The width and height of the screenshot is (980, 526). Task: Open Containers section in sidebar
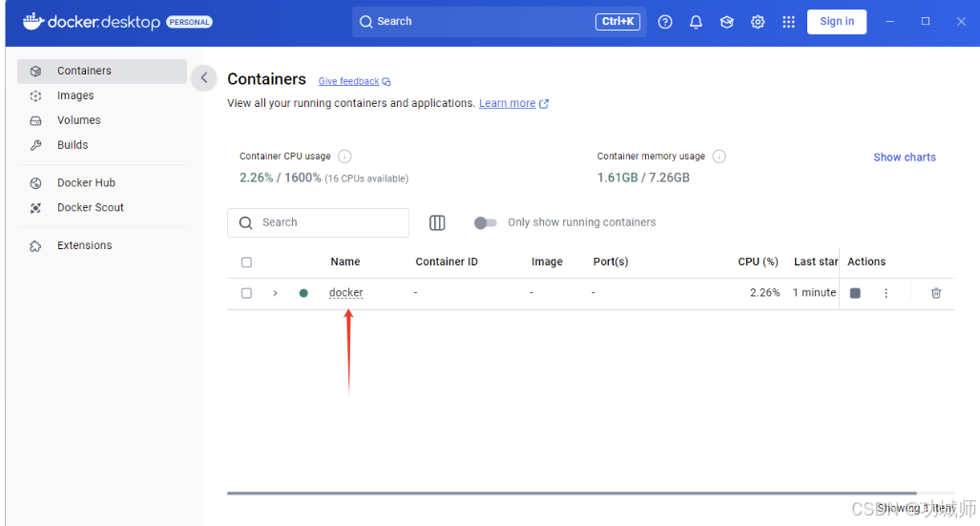pos(102,72)
